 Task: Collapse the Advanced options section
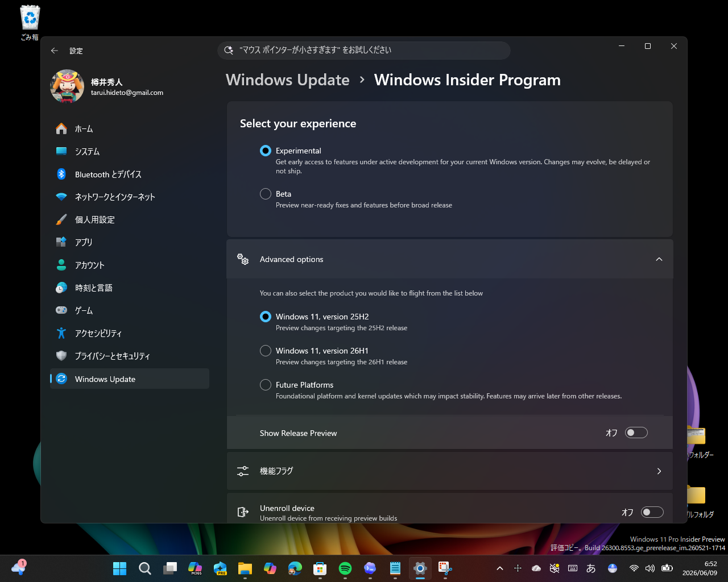659,259
